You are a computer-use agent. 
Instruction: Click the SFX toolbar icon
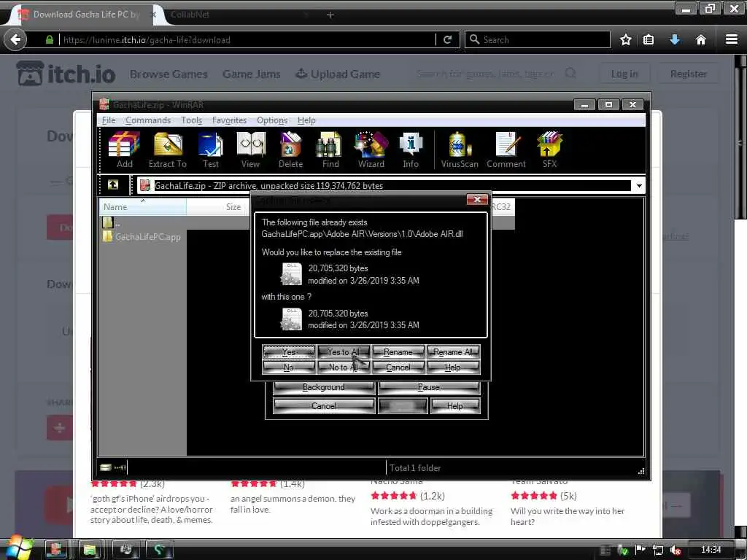[x=549, y=150]
